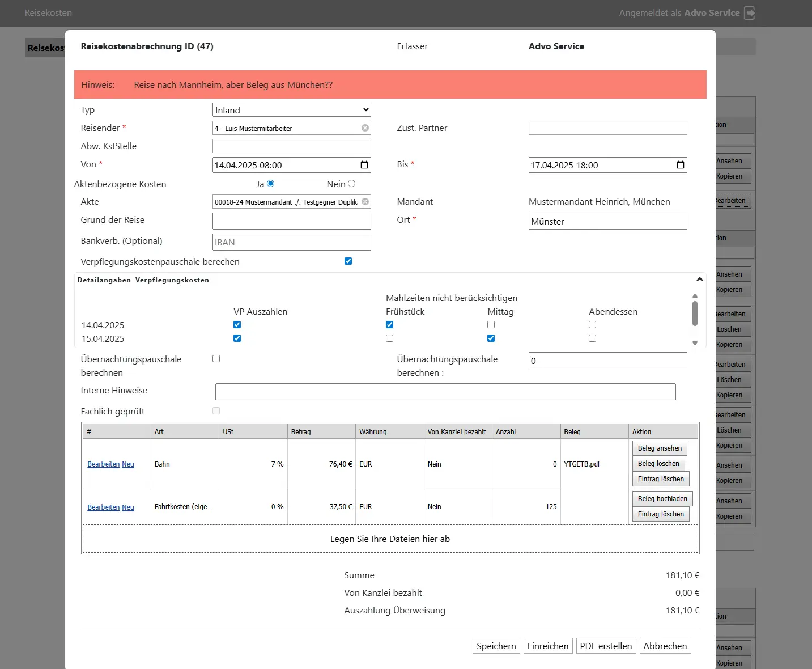
Task: Click the Speichern button
Action: click(x=495, y=646)
